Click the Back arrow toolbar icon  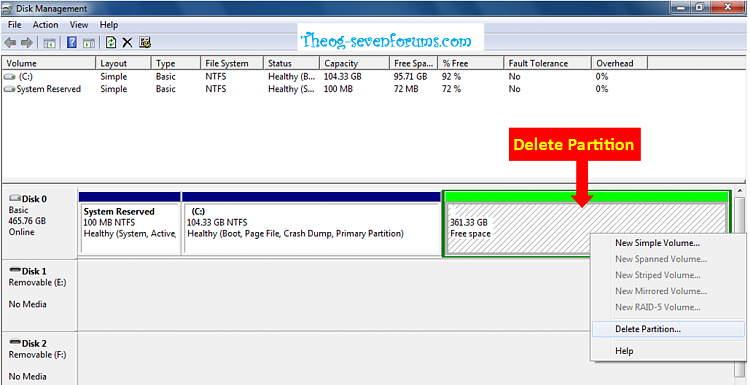click(x=10, y=43)
